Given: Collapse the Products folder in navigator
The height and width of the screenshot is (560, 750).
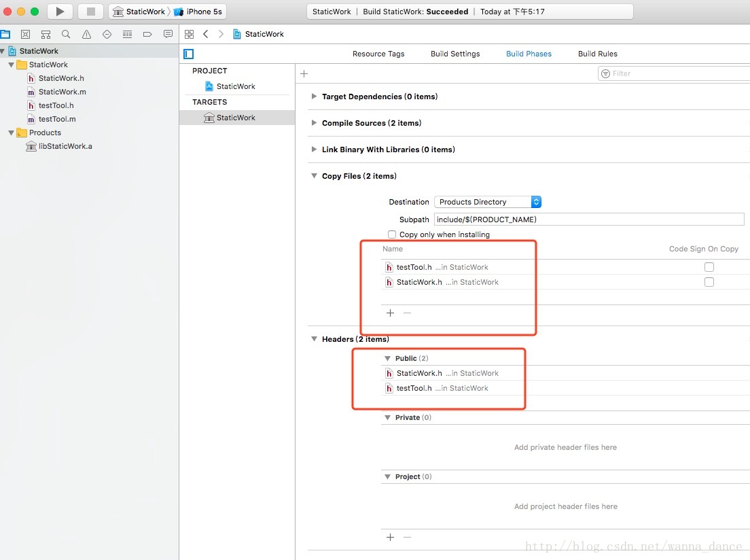Looking at the screenshot, I should pos(11,133).
